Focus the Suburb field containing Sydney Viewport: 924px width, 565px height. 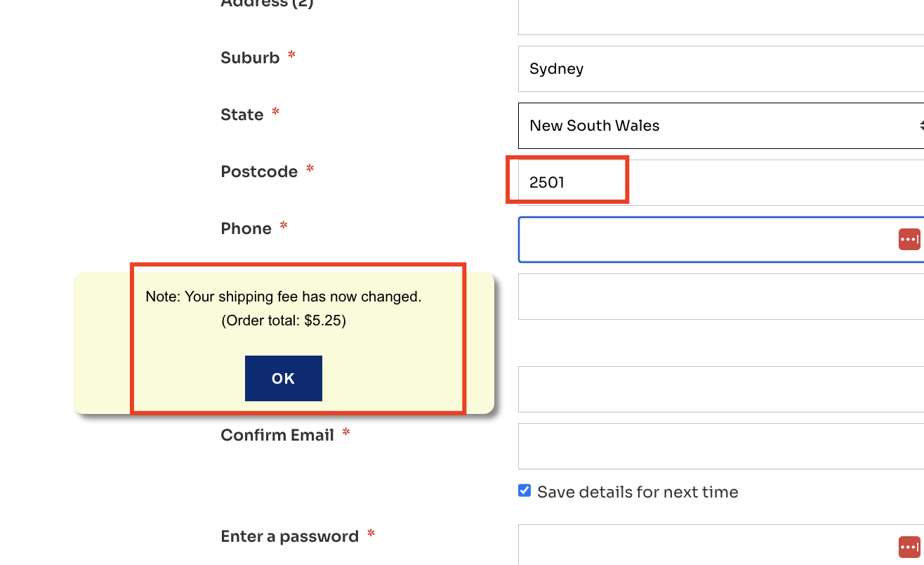coord(721,69)
